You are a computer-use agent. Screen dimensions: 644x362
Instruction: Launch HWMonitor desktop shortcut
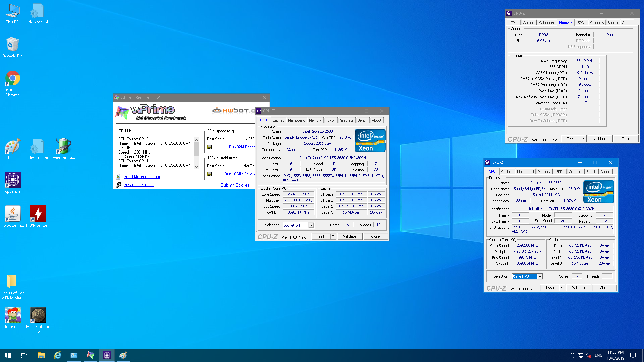pos(38,217)
